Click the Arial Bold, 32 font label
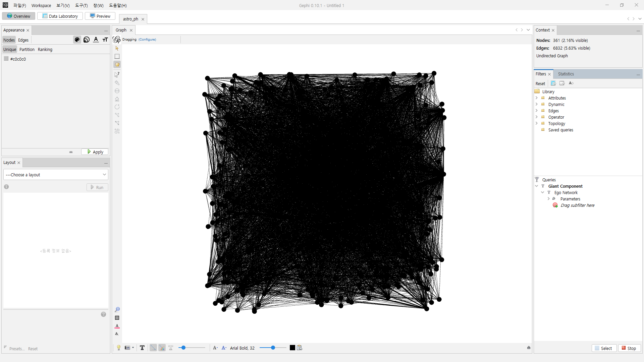Viewport: 644px width, 362px height. click(x=242, y=348)
